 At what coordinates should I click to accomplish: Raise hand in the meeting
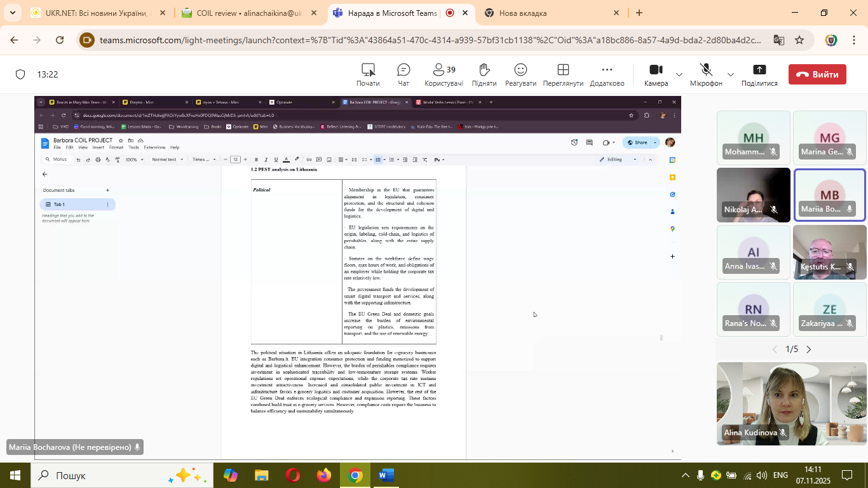coord(484,74)
